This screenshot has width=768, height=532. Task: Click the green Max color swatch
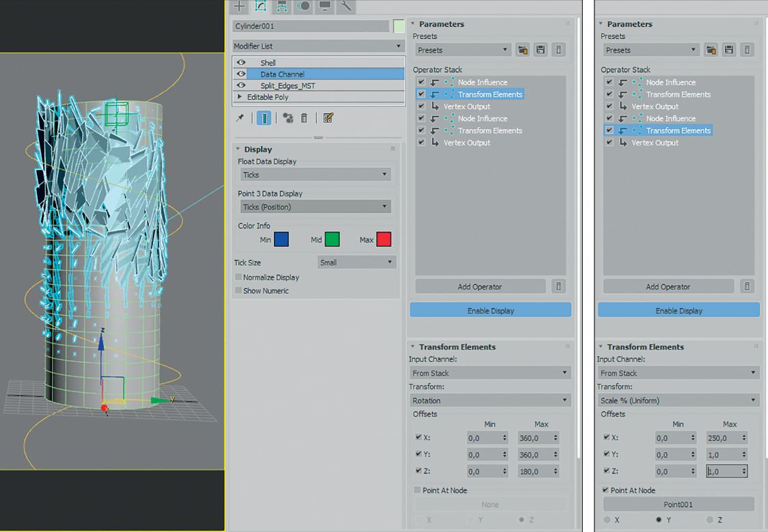click(333, 239)
